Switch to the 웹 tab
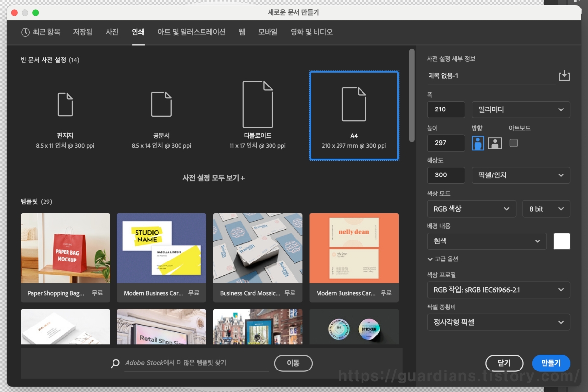This screenshot has height=392, width=588. tap(242, 32)
